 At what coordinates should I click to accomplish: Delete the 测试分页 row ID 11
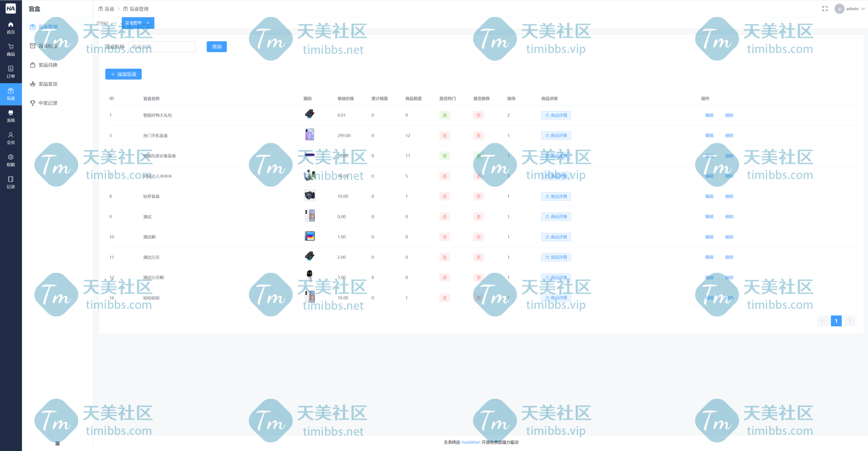tap(729, 257)
